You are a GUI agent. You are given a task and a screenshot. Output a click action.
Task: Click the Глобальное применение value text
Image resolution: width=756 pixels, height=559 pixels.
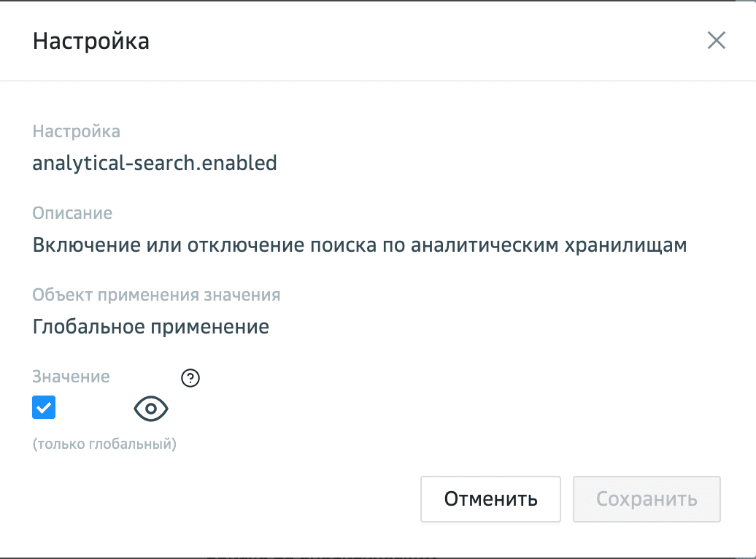[151, 326]
